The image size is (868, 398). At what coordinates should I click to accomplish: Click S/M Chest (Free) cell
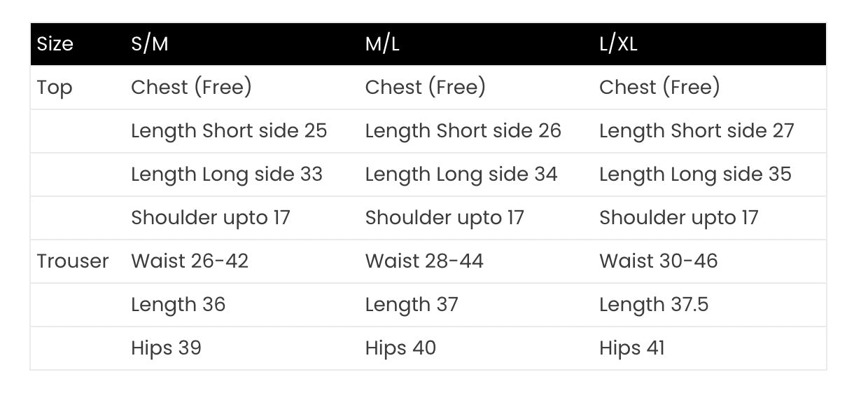pyautogui.click(x=191, y=88)
